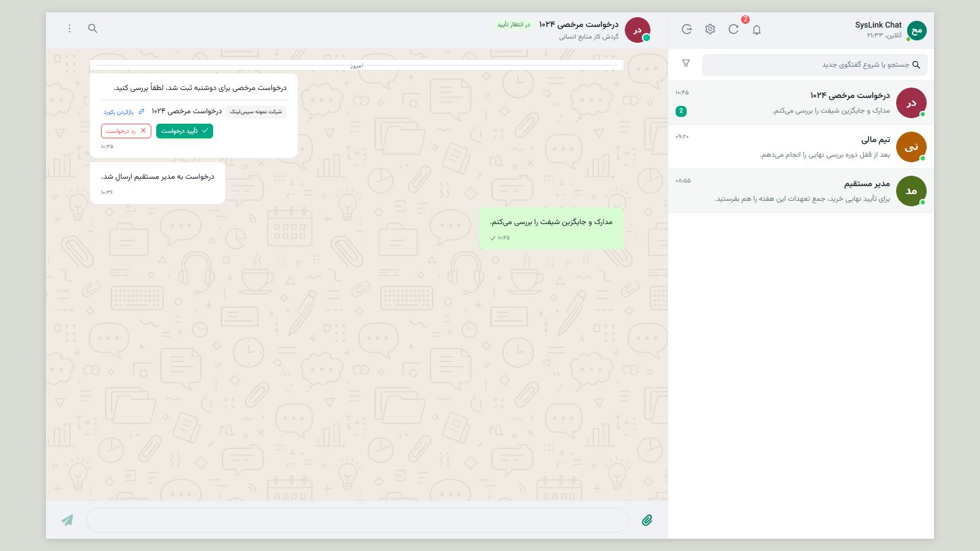Viewport: 980px width, 551px height.
Task: Click the red رد درخواست reject button
Action: pos(126,131)
